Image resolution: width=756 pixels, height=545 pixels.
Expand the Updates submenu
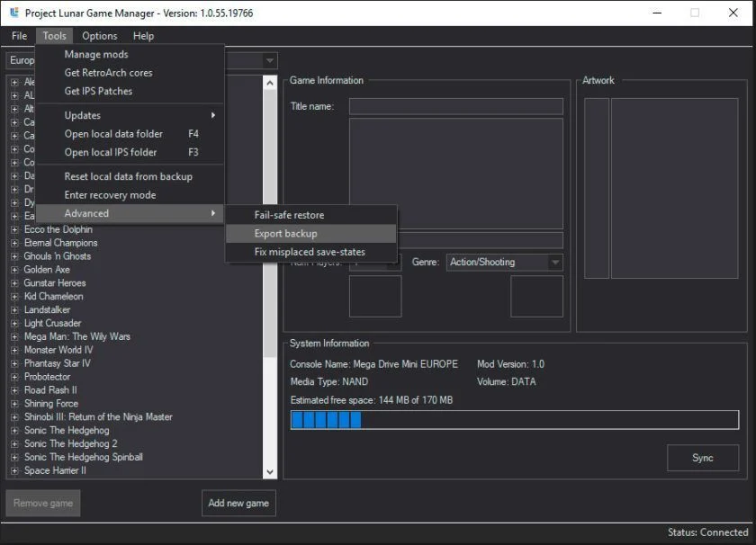tap(130, 116)
